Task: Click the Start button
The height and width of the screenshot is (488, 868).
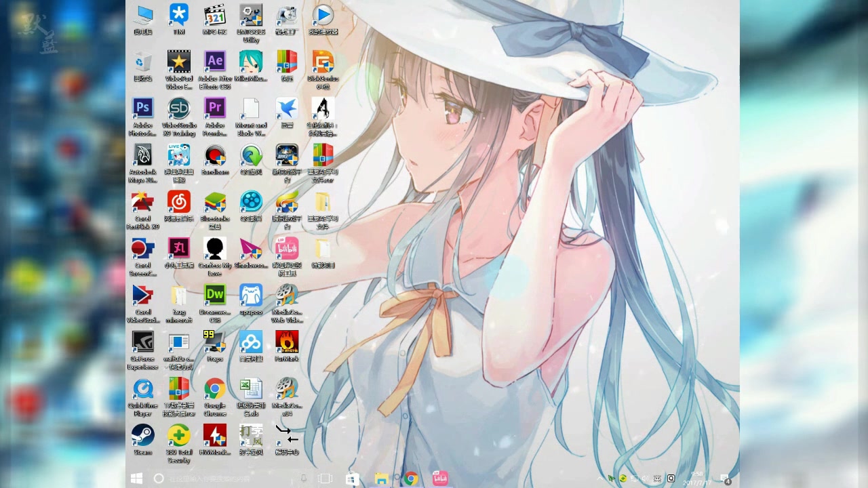Action: [136, 479]
